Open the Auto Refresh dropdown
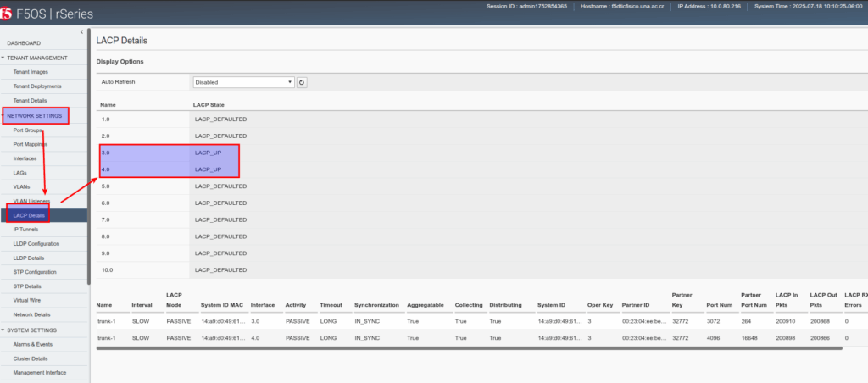 pyautogui.click(x=242, y=82)
